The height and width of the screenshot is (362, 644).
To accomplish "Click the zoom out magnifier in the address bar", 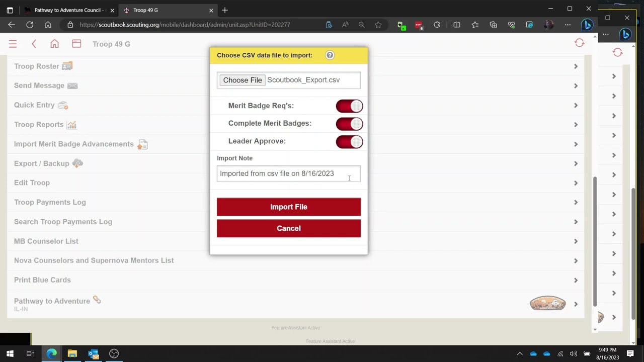I will tap(361, 25).
